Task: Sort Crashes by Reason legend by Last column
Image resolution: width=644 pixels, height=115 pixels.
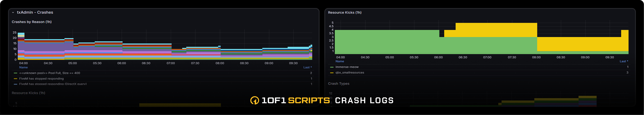Action: tap(308, 67)
